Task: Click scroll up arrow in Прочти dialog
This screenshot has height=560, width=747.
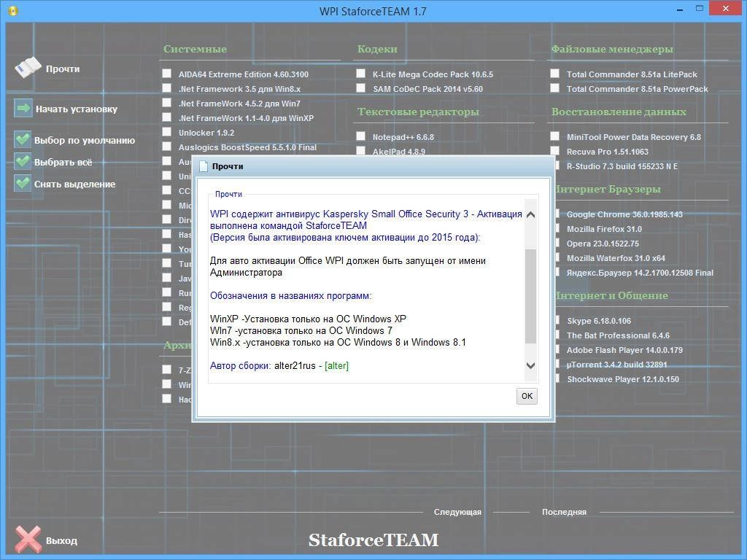Action: (530, 214)
